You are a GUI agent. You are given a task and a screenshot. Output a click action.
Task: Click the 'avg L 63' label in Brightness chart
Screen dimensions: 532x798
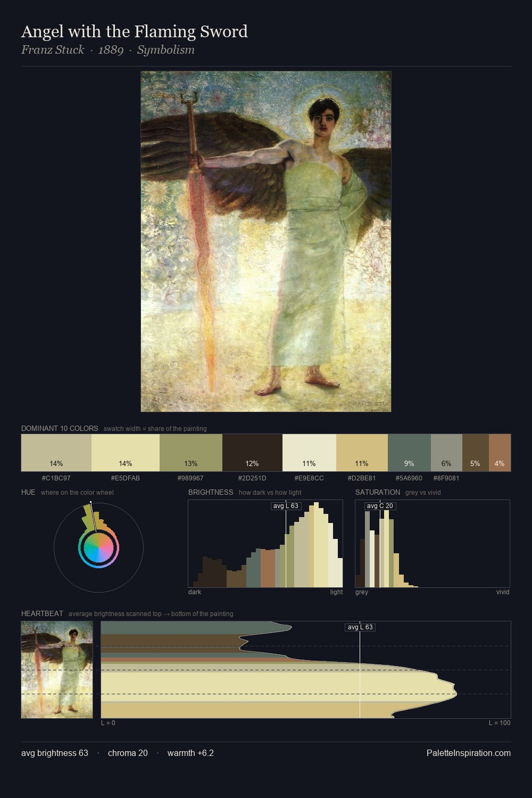click(x=286, y=506)
